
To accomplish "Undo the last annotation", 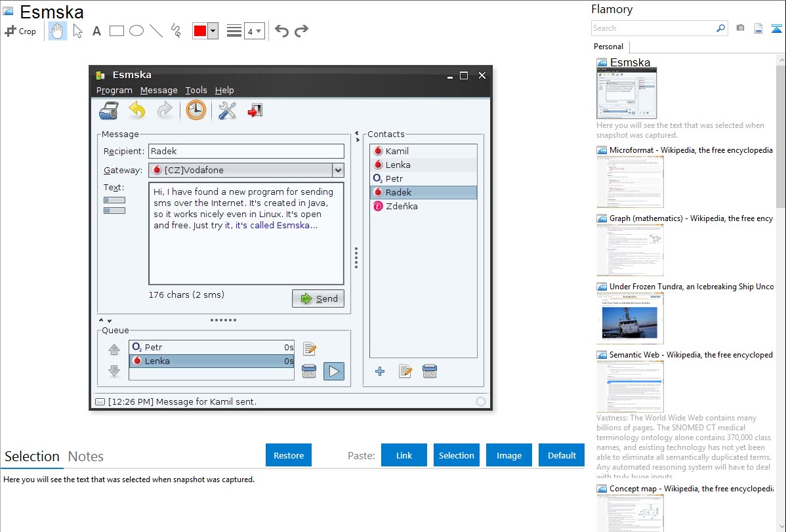I will click(281, 31).
